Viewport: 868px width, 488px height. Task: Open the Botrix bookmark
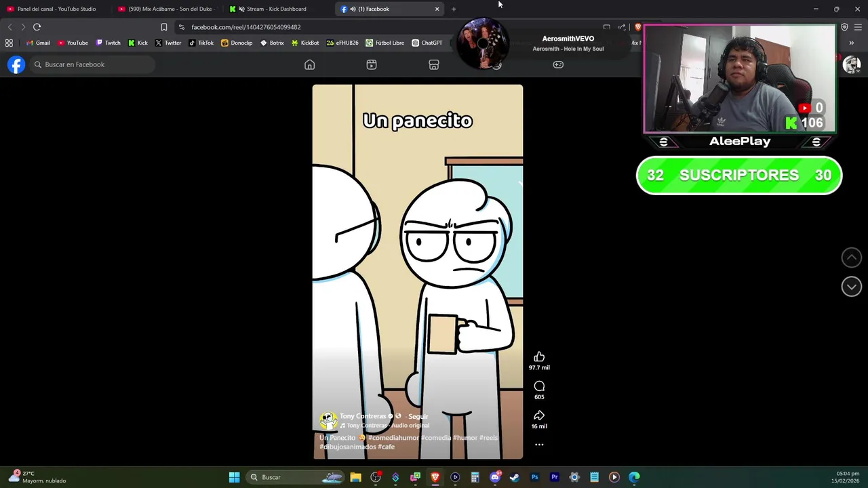272,43
